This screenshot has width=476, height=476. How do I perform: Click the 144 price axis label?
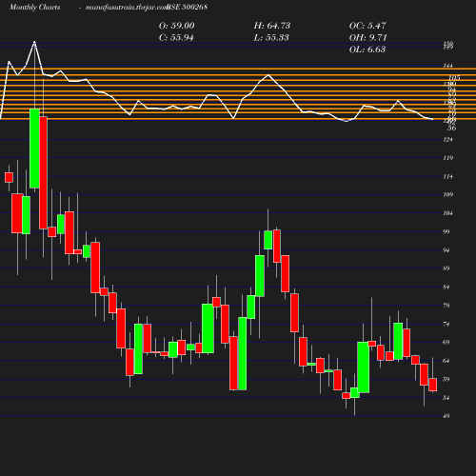click(447, 66)
